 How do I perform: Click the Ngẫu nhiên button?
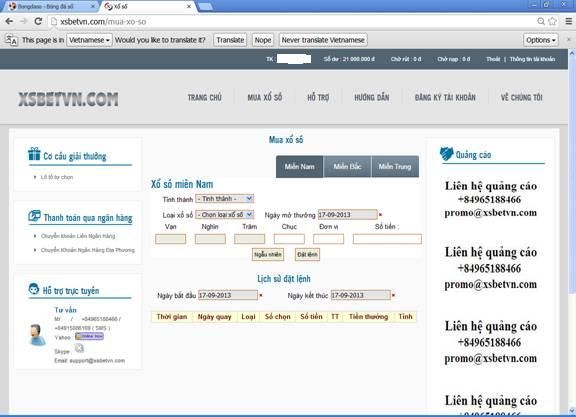pos(268,254)
